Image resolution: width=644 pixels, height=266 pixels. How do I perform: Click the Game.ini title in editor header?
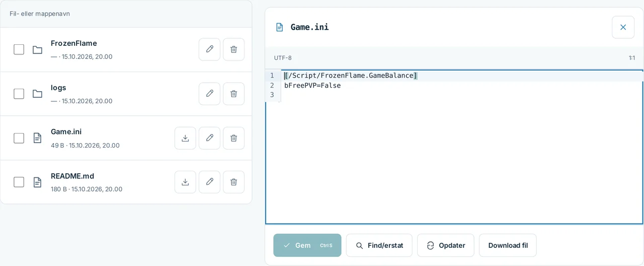[x=310, y=27]
